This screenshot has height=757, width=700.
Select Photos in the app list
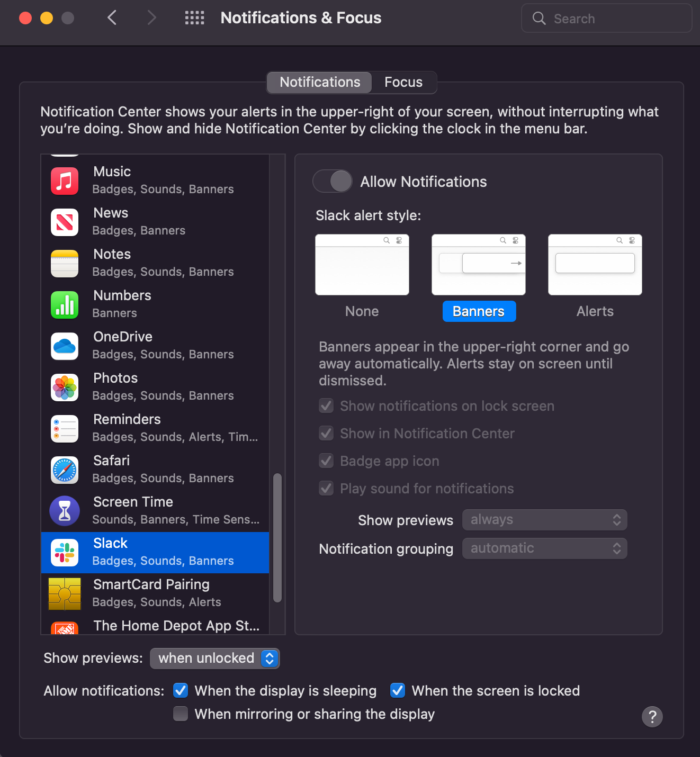[x=155, y=387]
